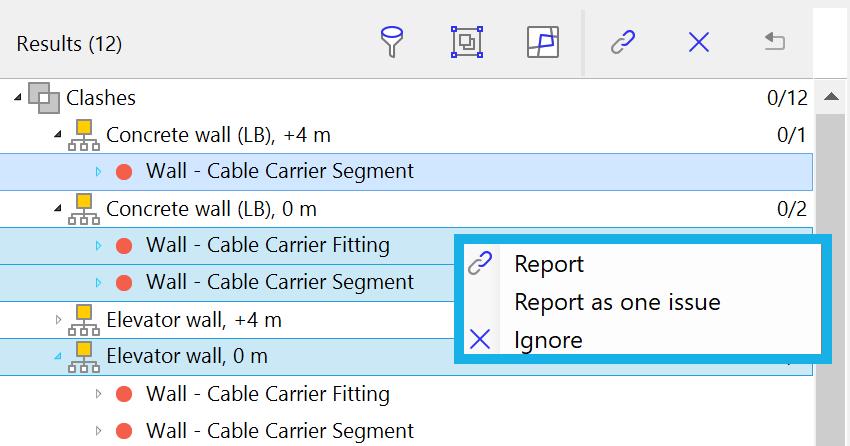Click the select objects icon in toolbar
The height and width of the screenshot is (446, 850).
[x=467, y=42]
